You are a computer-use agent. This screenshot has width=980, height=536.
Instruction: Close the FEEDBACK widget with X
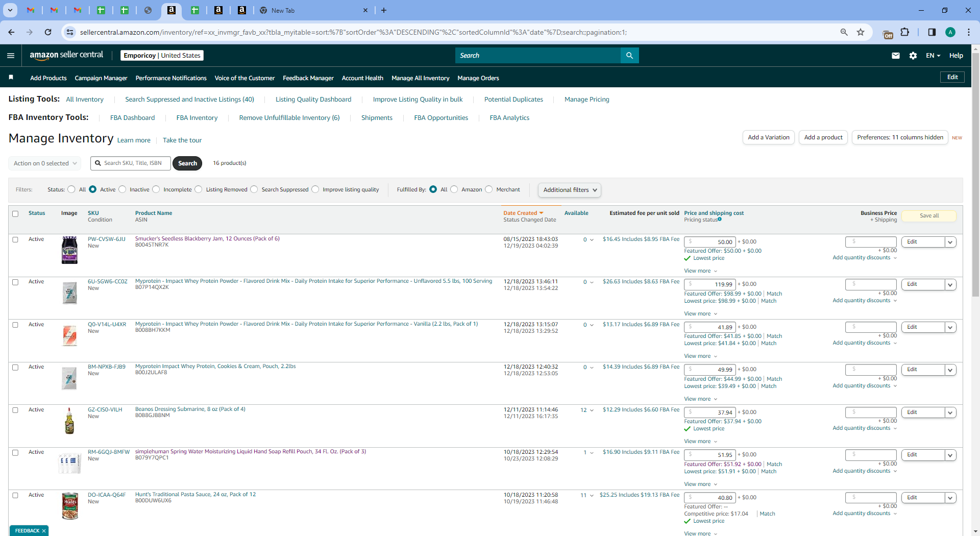[44, 531]
